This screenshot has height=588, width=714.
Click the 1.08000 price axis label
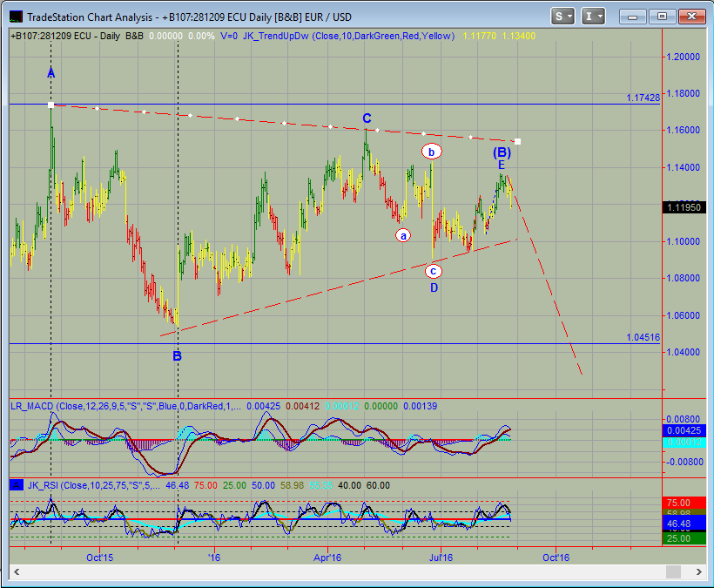683,278
